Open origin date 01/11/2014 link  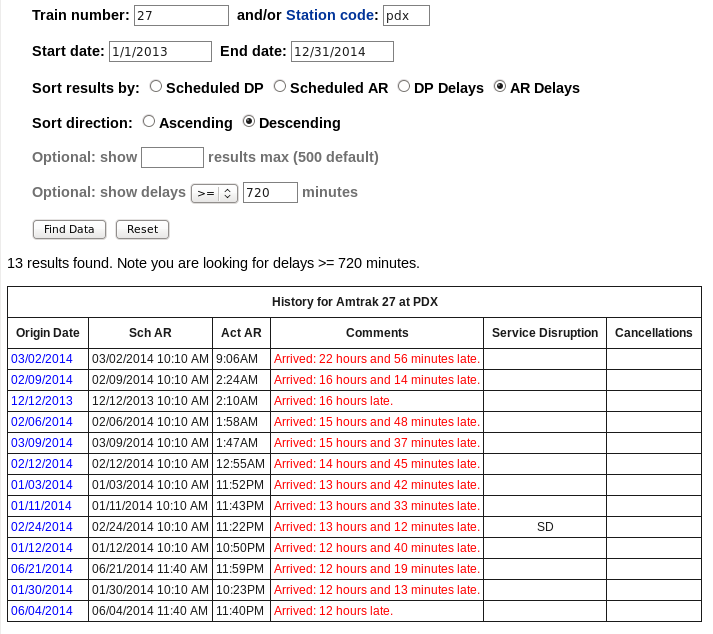41,506
